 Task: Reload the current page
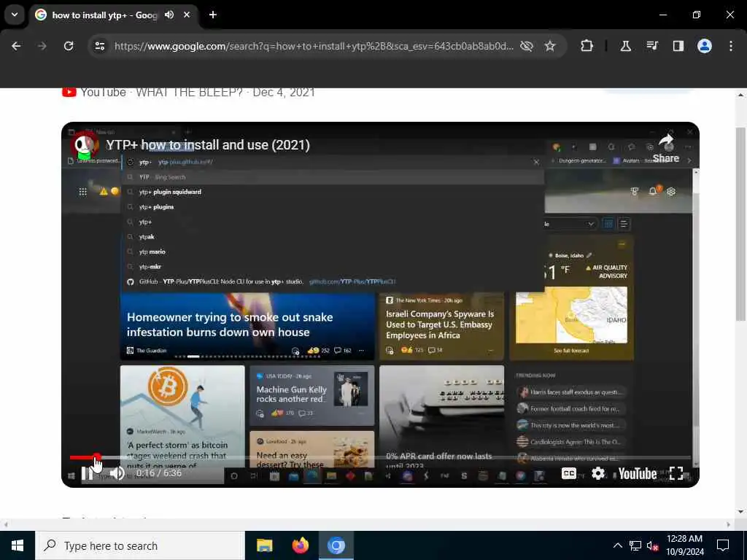click(69, 46)
